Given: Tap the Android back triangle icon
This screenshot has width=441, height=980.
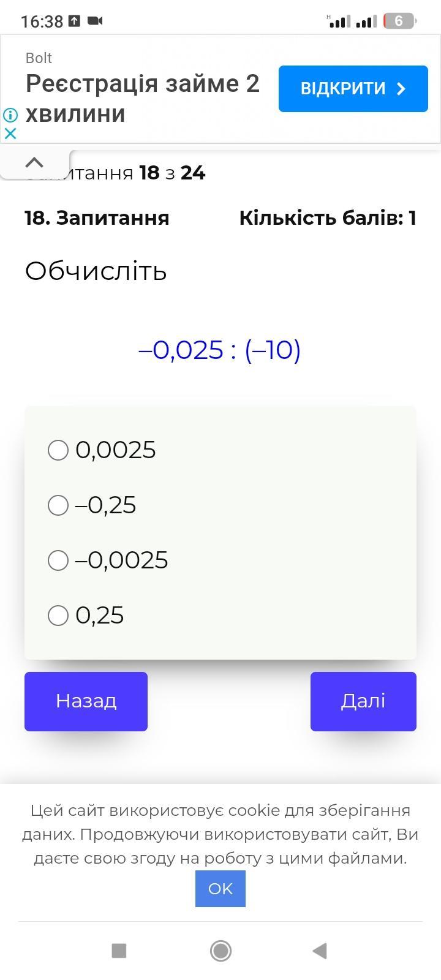Looking at the screenshot, I should (x=320, y=951).
